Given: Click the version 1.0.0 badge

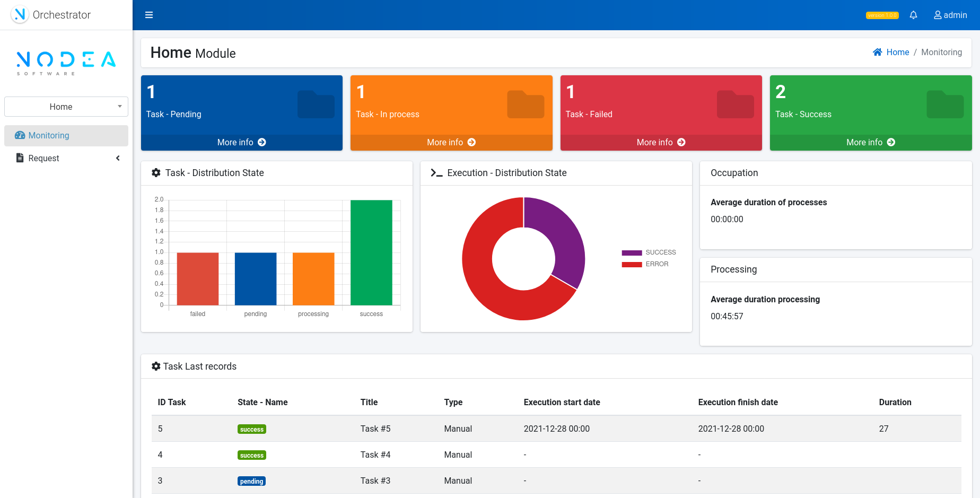Looking at the screenshot, I should tap(882, 15).
